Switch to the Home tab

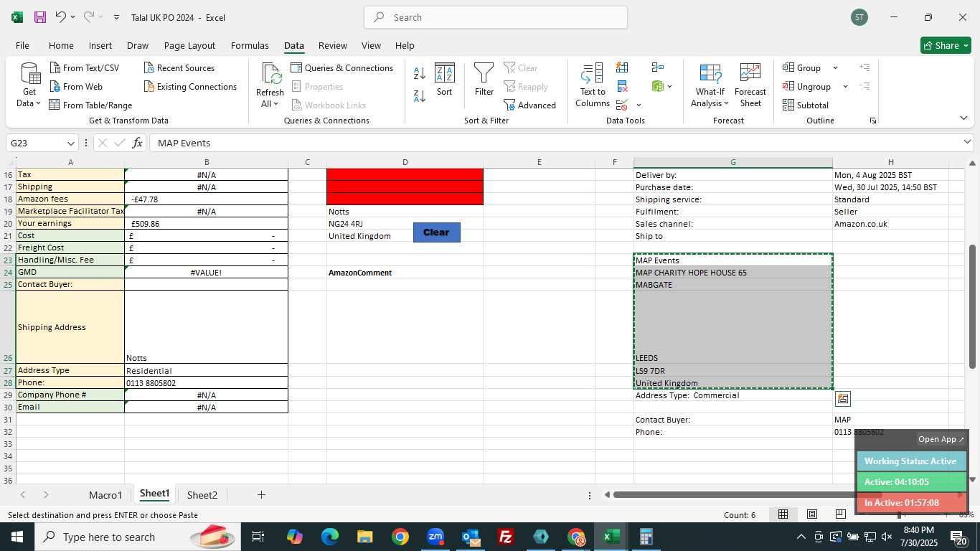point(61,45)
